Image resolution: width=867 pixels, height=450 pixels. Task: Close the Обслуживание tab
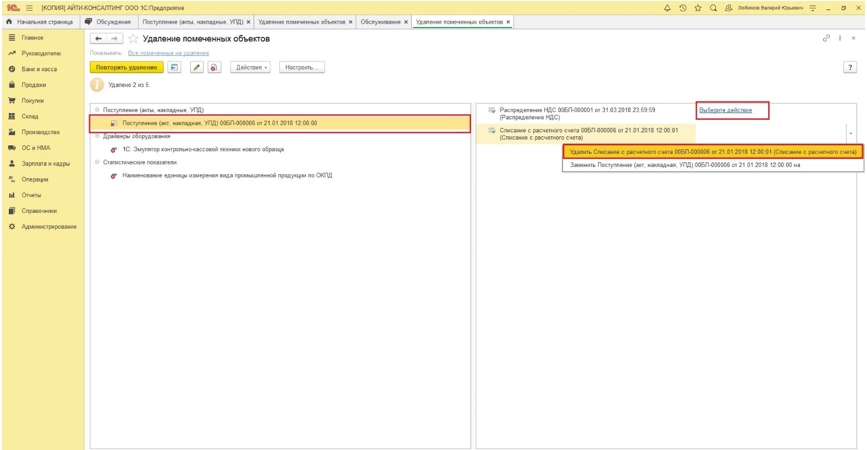[x=406, y=22]
